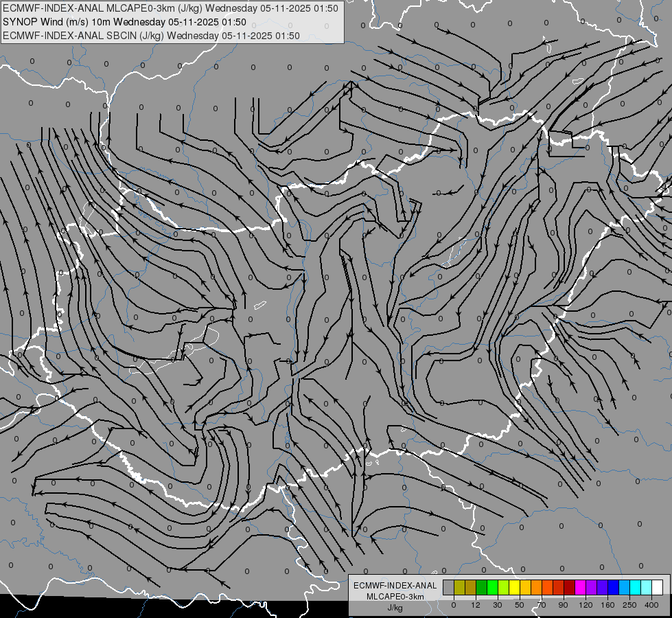Viewport: 672px width, 618px height.
Task: Click the legend value label 30
Action: [498, 605]
